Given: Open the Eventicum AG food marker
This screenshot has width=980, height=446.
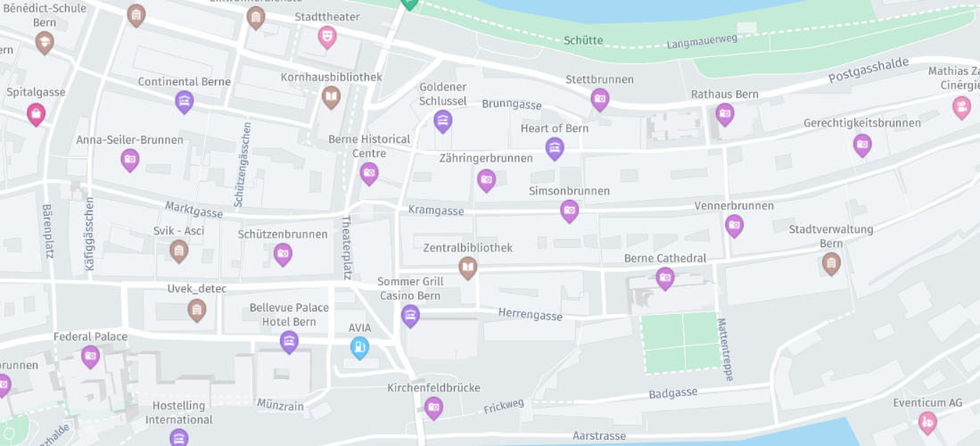Looking at the screenshot, I should point(927,423).
